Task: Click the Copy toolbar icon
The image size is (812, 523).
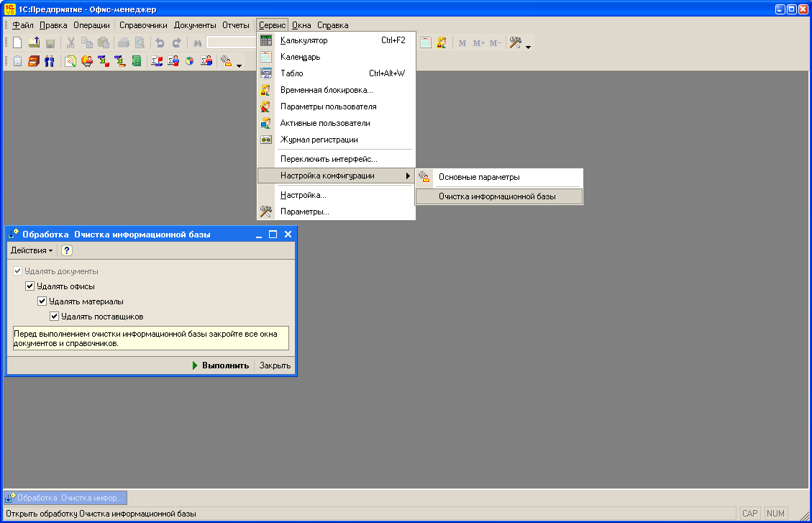Action: 87,42
